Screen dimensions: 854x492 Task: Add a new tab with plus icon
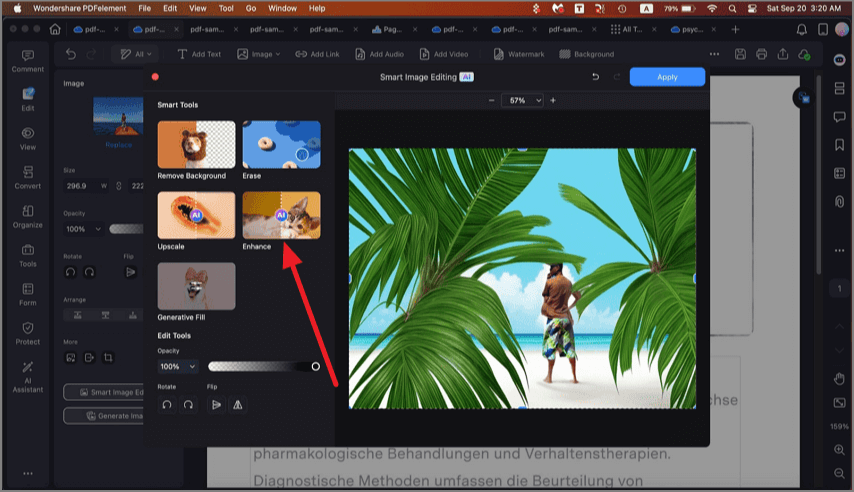point(735,29)
